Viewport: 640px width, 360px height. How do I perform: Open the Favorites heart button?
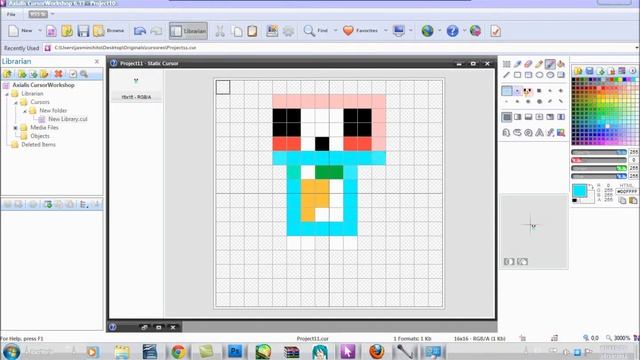coord(360,31)
